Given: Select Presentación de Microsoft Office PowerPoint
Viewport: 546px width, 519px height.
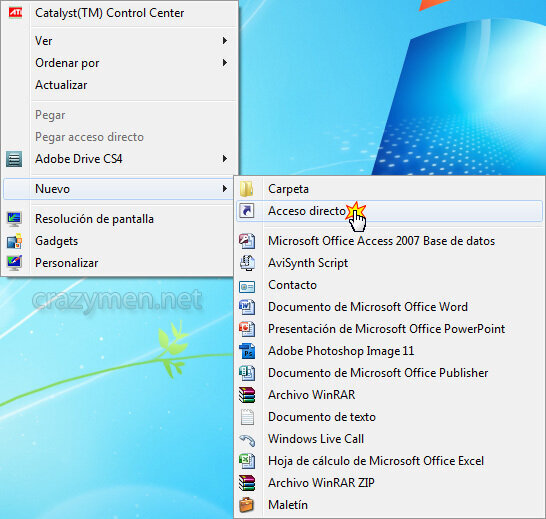Looking at the screenshot, I should (389, 329).
